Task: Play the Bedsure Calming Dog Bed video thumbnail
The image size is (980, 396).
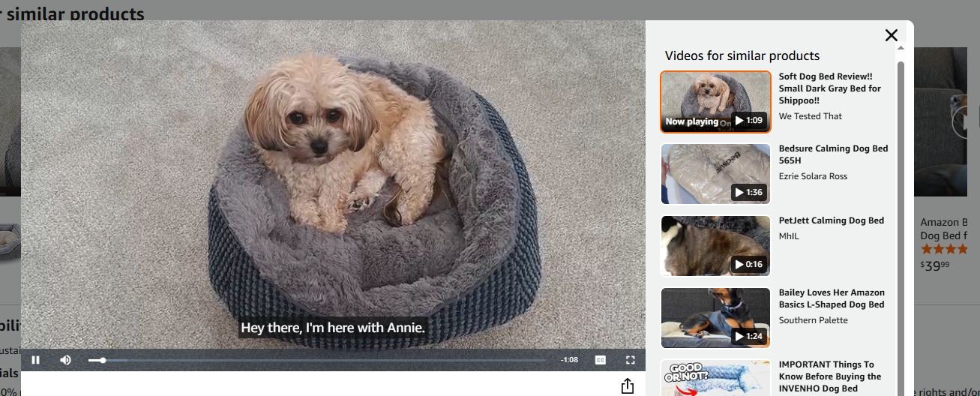Action: (x=715, y=174)
